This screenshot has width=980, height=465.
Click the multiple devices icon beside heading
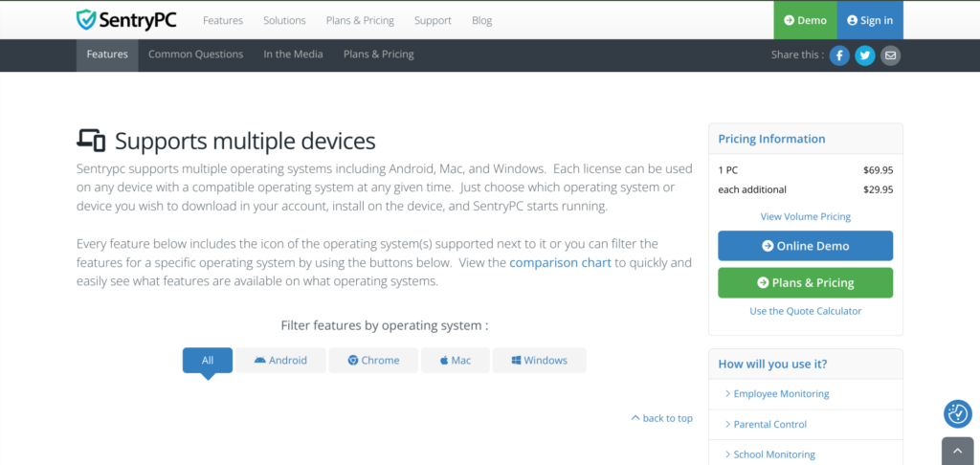point(91,141)
